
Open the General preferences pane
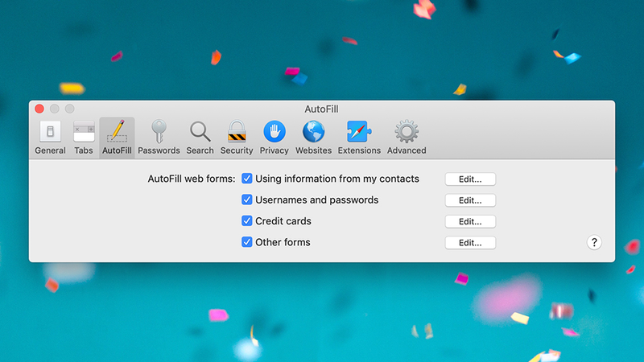point(50,138)
